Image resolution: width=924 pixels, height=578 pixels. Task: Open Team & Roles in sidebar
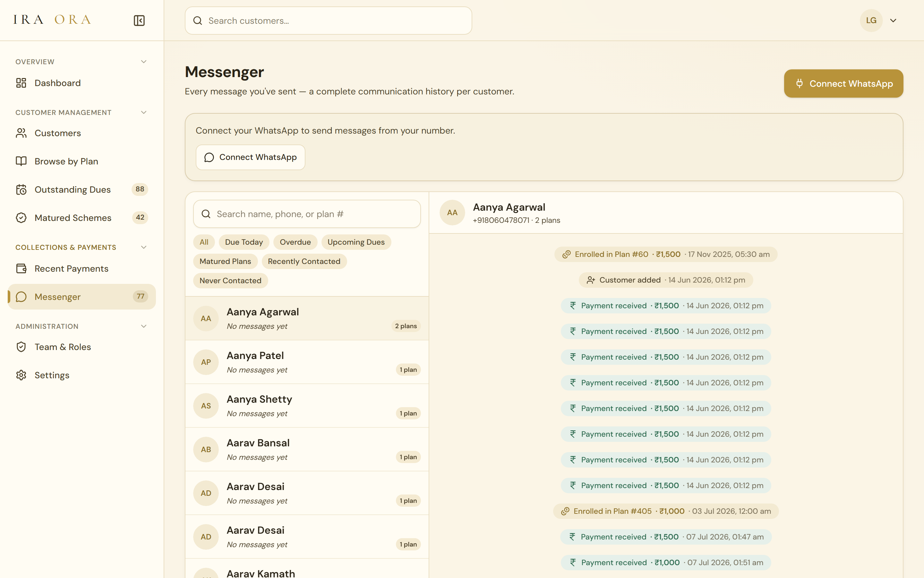pos(82,347)
